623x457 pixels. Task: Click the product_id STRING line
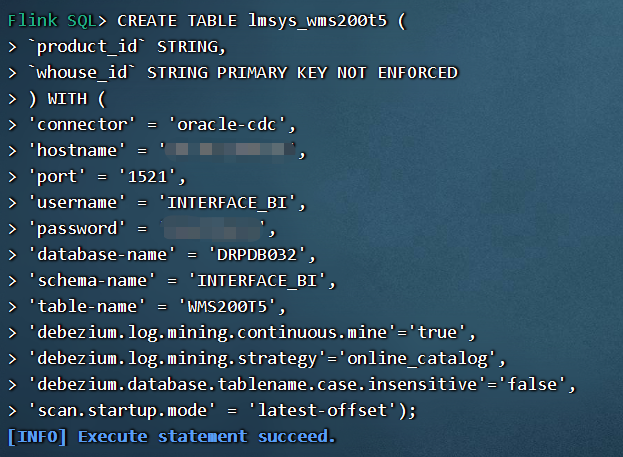[127, 47]
